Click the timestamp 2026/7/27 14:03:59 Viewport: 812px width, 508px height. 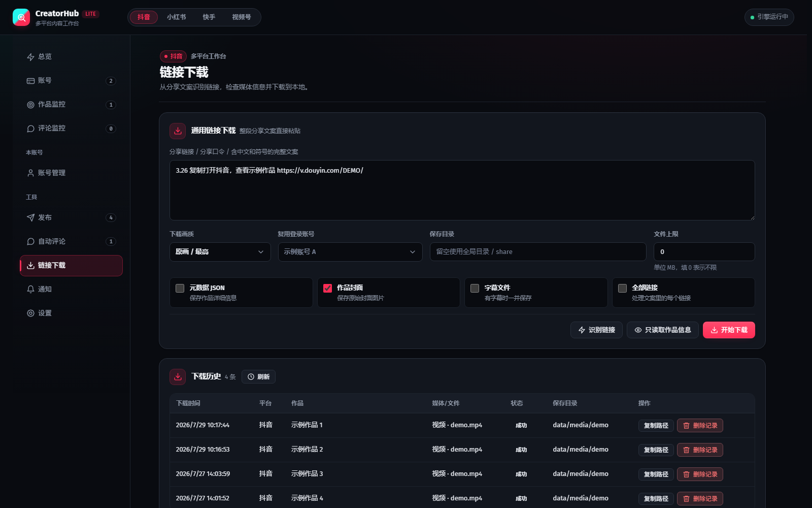202,474
